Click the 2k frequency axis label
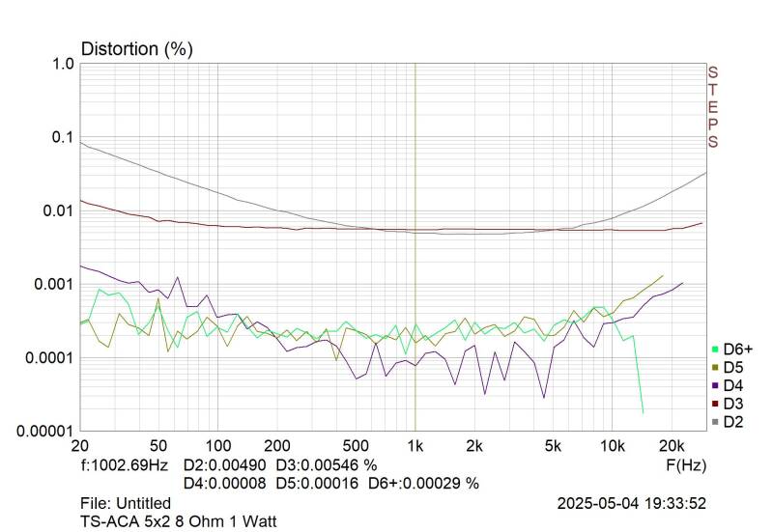 pos(474,446)
